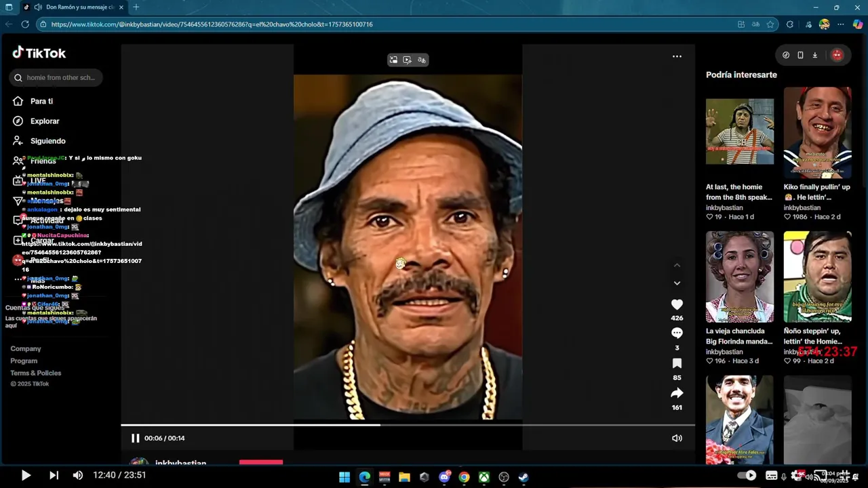
Task: Click the phone icon in top-right toolbar
Action: (x=800, y=55)
